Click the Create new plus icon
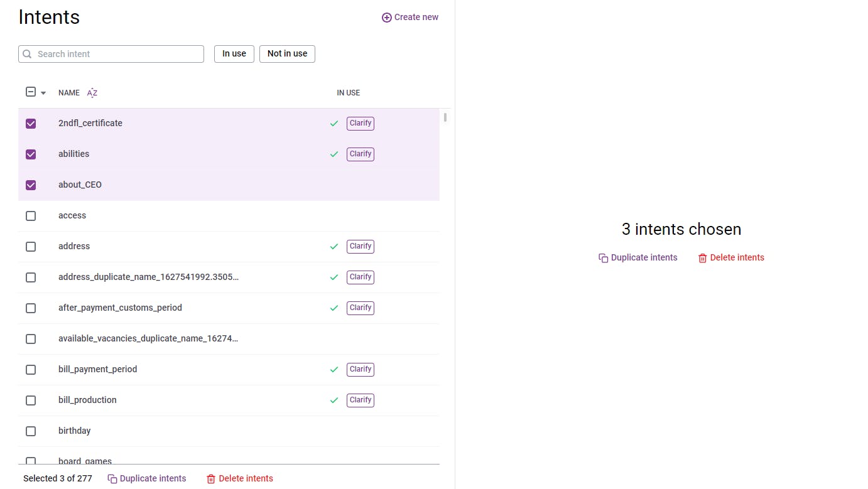Screen dimensions: 868x489 (x=386, y=18)
